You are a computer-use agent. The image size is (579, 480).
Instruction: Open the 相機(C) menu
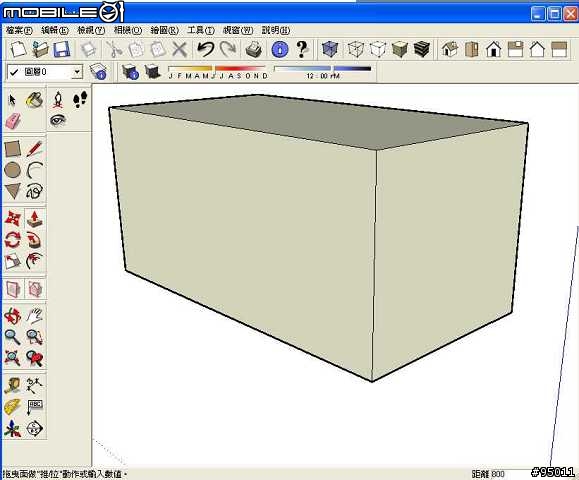[x=128, y=30]
